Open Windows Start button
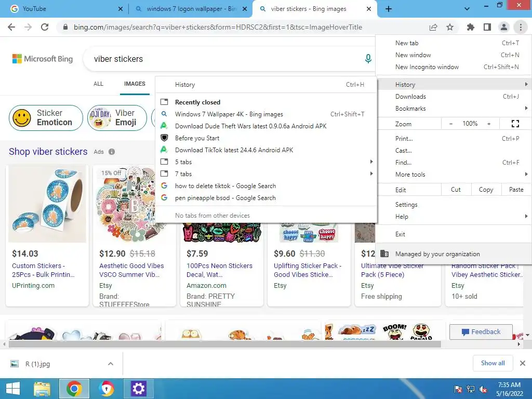Viewport: 532px width, 399px height. [x=13, y=389]
